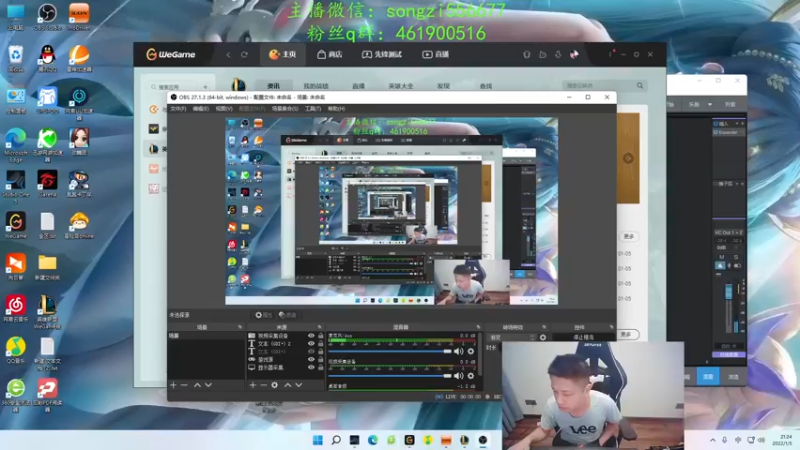Move scene down with arrow in scenes panel
The width and height of the screenshot is (800, 450).
coord(208,385)
